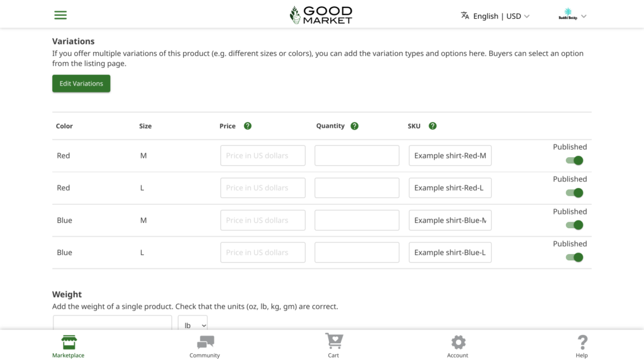Open the hamburger menu icon
Screen dimensions: 644x362
(x=60, y=15)
